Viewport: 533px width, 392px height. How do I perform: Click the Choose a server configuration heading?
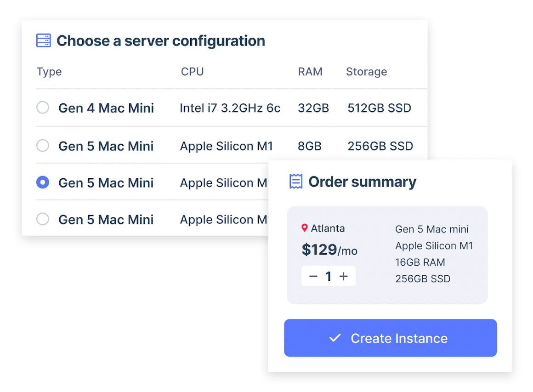[161, 41]
